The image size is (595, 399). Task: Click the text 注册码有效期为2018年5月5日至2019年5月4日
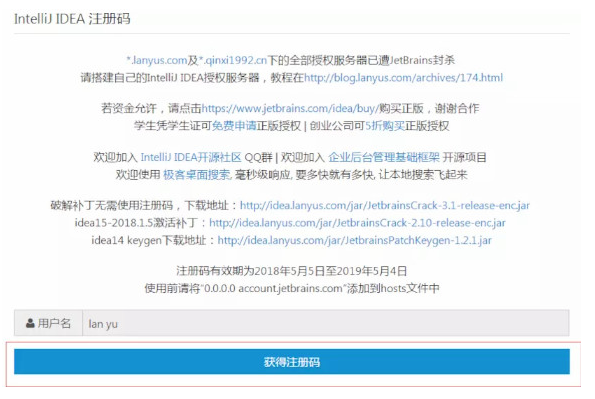coord(291,271)
